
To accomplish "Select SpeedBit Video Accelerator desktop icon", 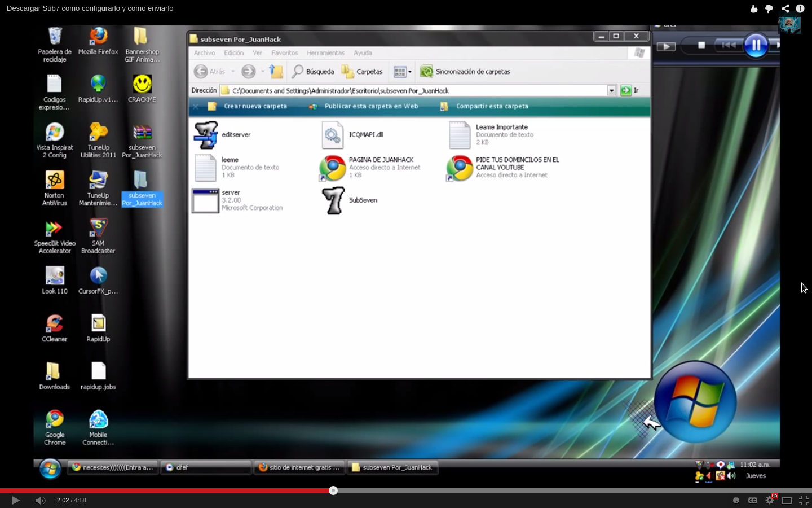I will 55,237.
